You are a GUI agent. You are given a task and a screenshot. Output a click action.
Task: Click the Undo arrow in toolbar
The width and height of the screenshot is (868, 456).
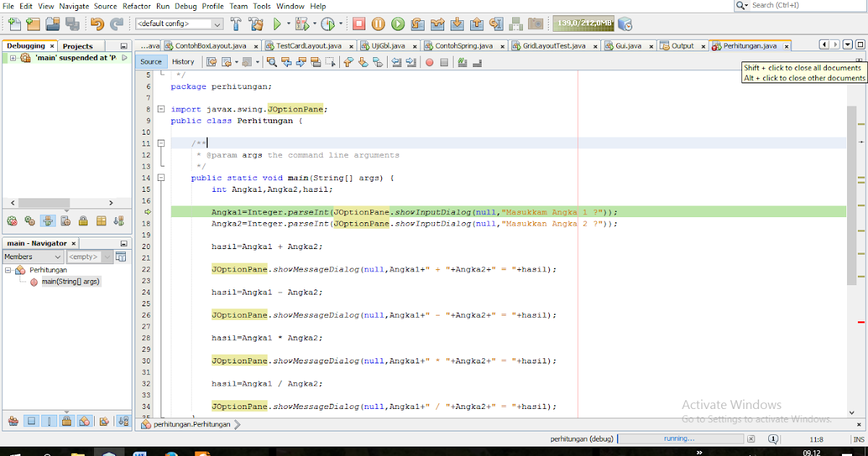coord(98,24)
